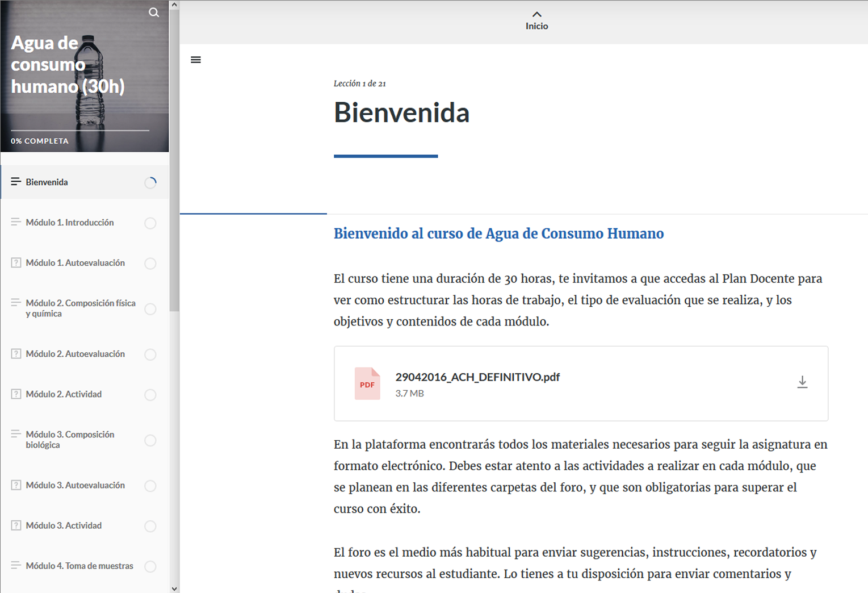Open Módulo 3. Autoevaluación in sidebar

(75, 485)
